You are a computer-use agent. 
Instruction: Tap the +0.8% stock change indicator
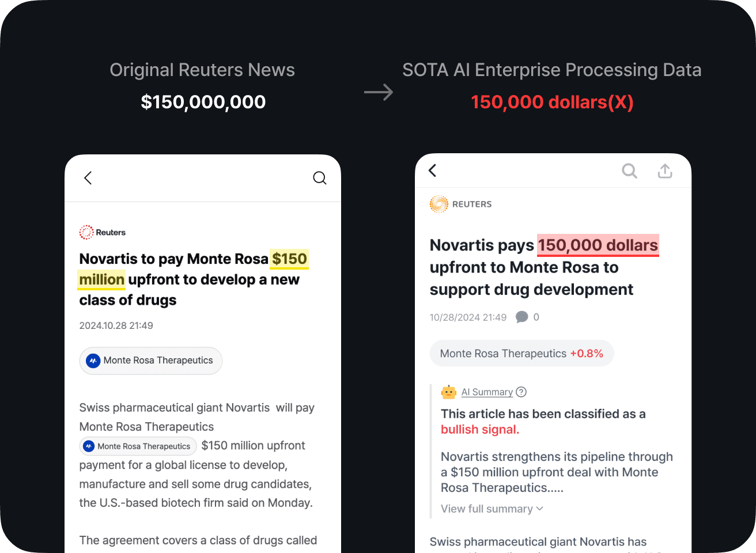pyautogui.click(x=587, y=353)
